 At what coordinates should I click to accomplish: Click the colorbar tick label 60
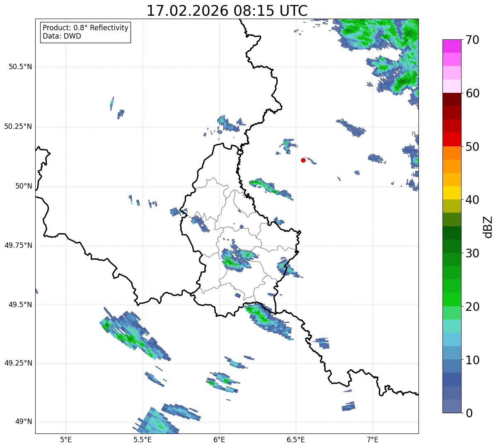coord(472,93)
